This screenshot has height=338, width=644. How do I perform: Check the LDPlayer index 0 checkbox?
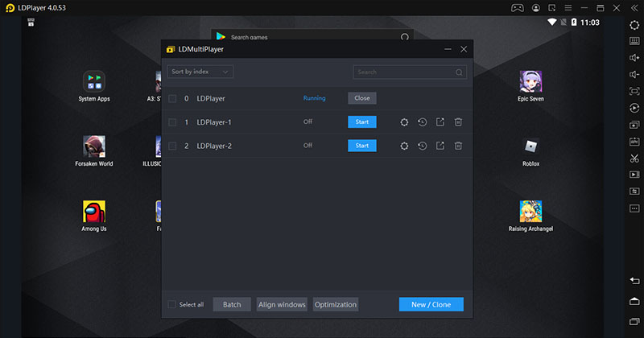(172, 98)
